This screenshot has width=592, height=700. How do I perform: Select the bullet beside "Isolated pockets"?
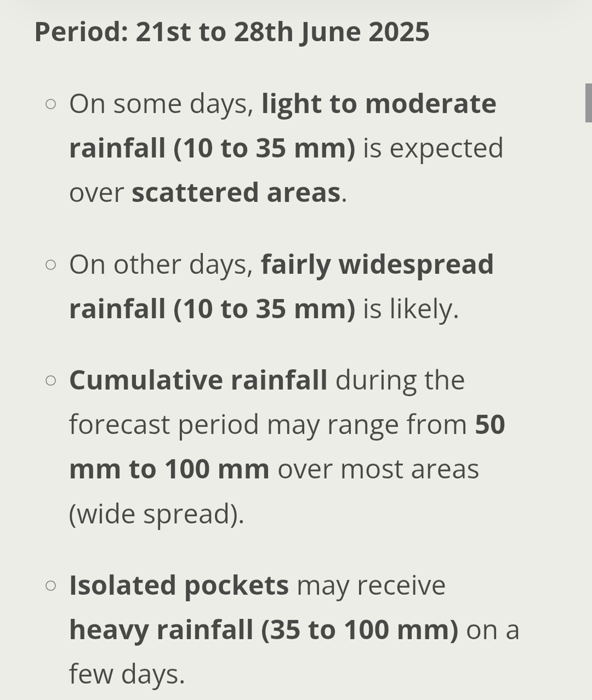click(x=51, y=585)
